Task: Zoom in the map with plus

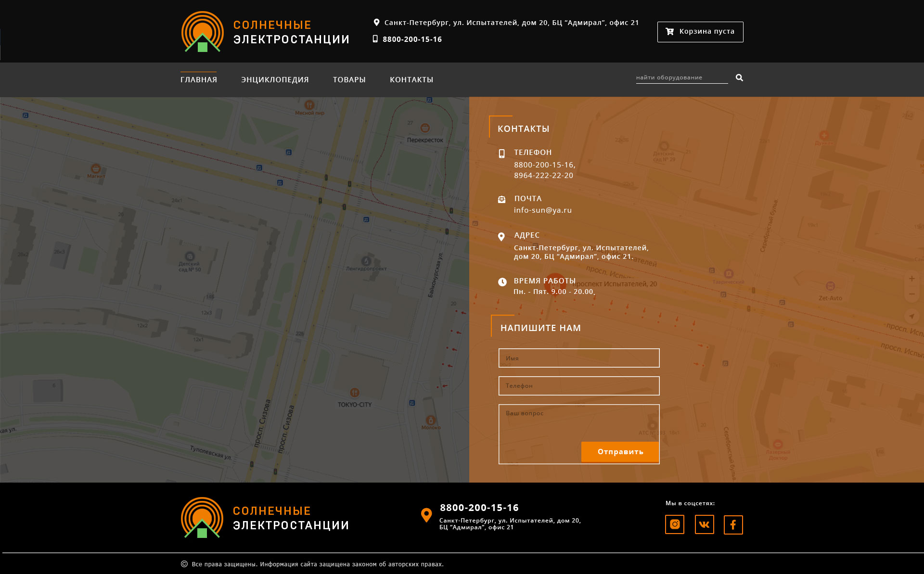Action: pyautogui.click(x=911, y=279)
